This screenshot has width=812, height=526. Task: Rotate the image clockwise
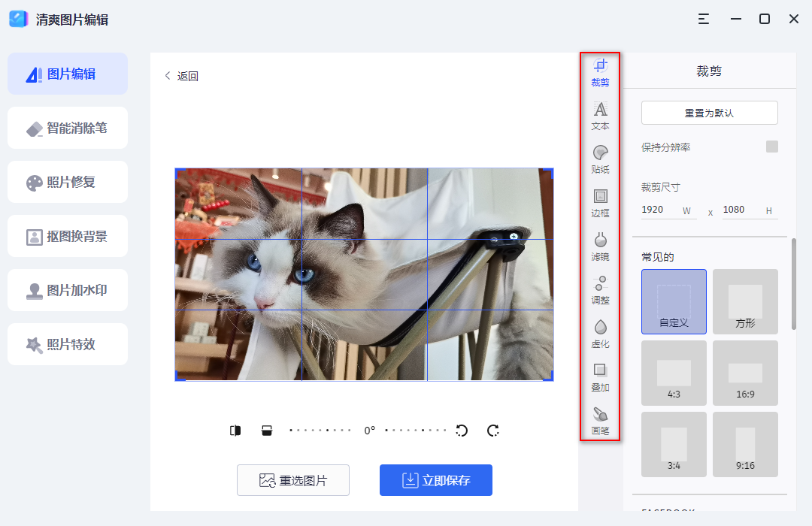pyautogui.click(x=493, y=431)
